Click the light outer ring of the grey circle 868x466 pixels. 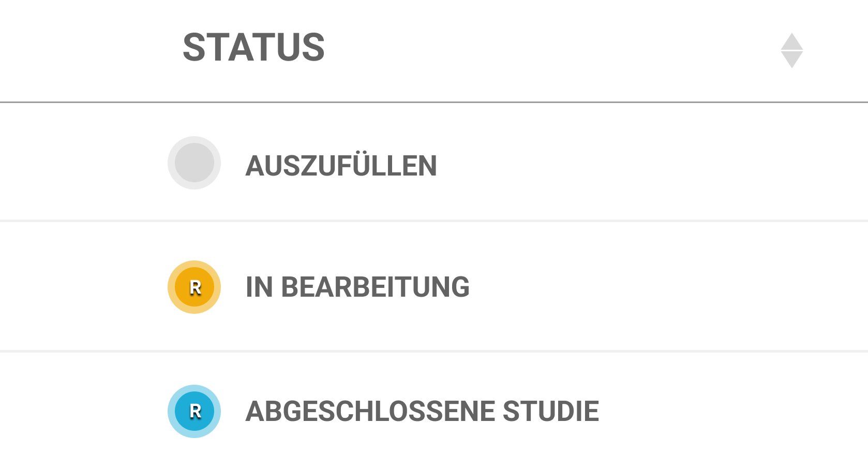click(172, 163)
